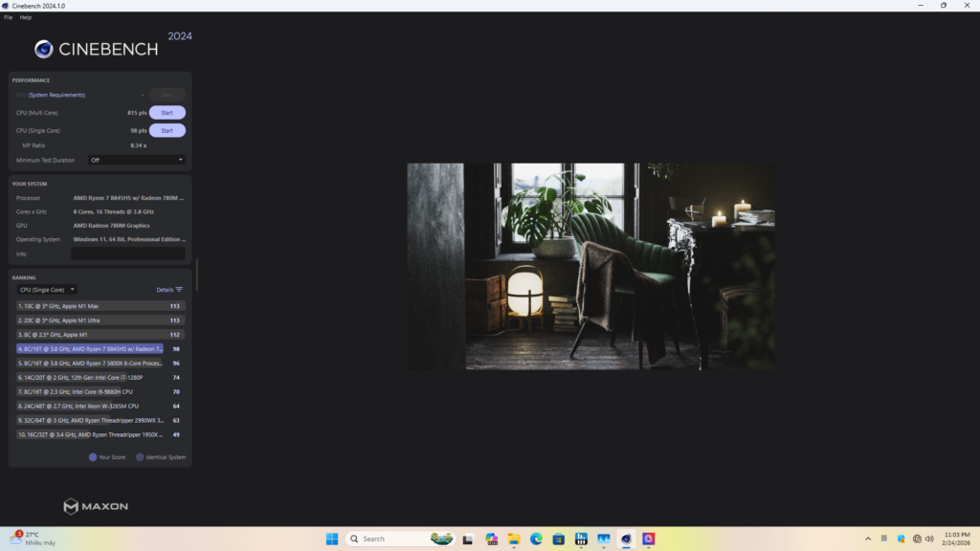Image resolution: width=980 pixels, height=551 pixels.
Task: Open the Microsoft Store taskbar icon
Action: pos(559,539)
